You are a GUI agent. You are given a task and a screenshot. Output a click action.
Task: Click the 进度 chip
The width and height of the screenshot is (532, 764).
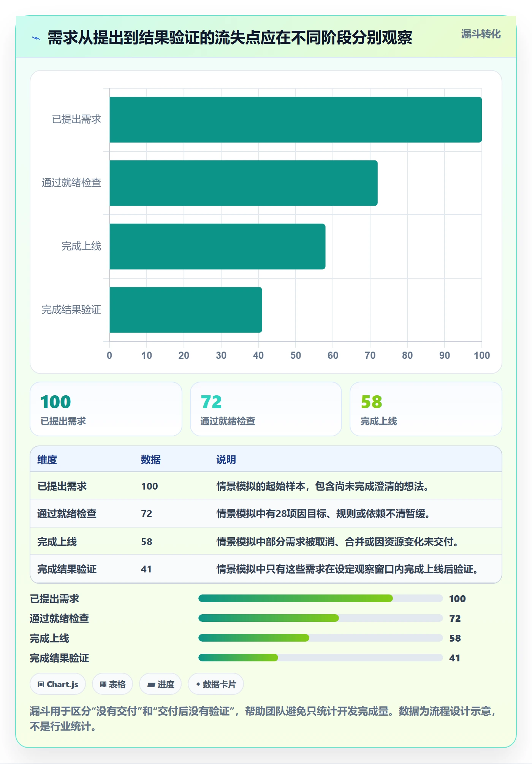(x=160, y=684)
